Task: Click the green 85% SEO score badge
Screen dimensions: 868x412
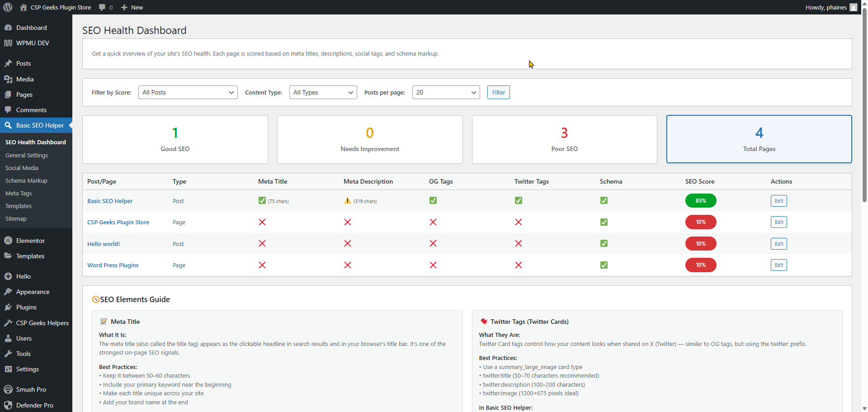Action: 701,200
